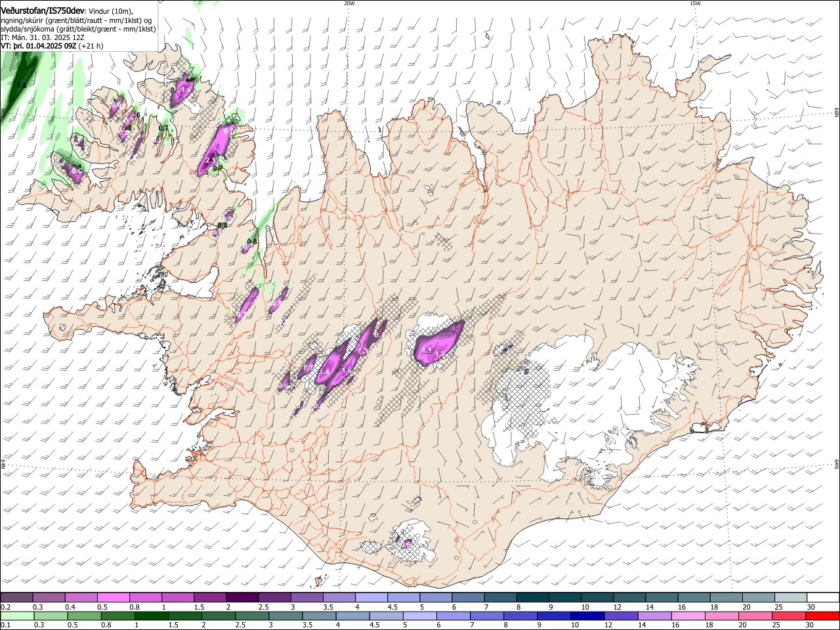Click the '10' label in the upper legend row
This screenshot has height=630, width=840.
click(585, 607)
